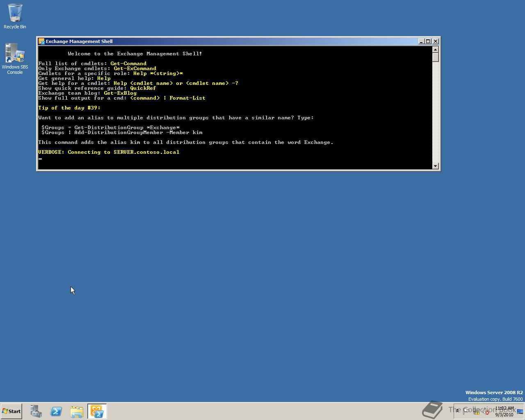This screenshot has height=420, width=525.
Task: Launch Server Manager from the taskbar
Action: tap(36, 411)
